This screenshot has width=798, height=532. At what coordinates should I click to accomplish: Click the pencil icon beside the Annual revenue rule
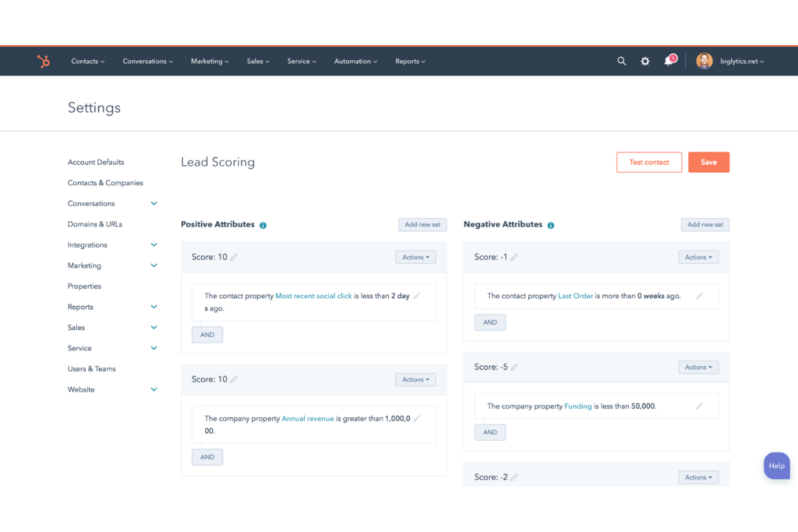[x=417, y=418]
